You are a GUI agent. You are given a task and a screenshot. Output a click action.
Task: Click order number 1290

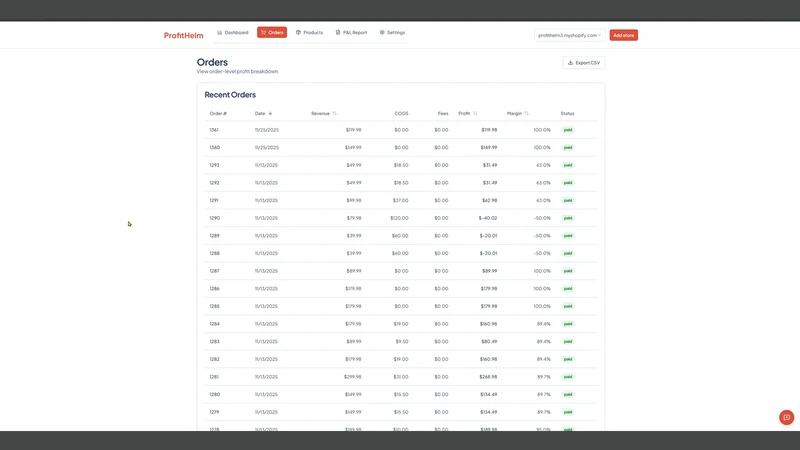214,218
